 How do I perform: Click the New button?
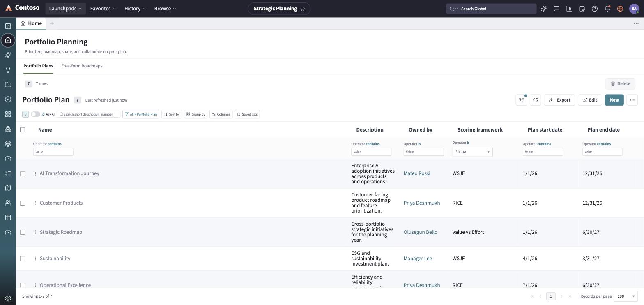[614, 100]
